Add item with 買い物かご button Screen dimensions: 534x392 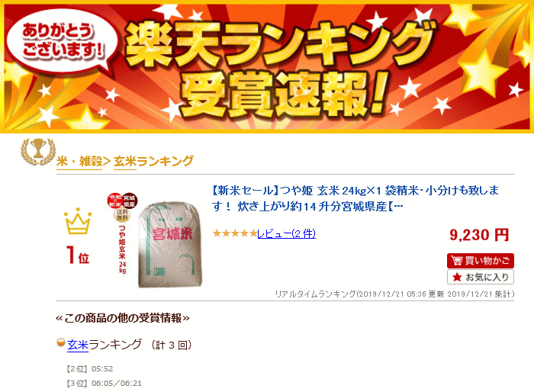[x=480, y=261]
